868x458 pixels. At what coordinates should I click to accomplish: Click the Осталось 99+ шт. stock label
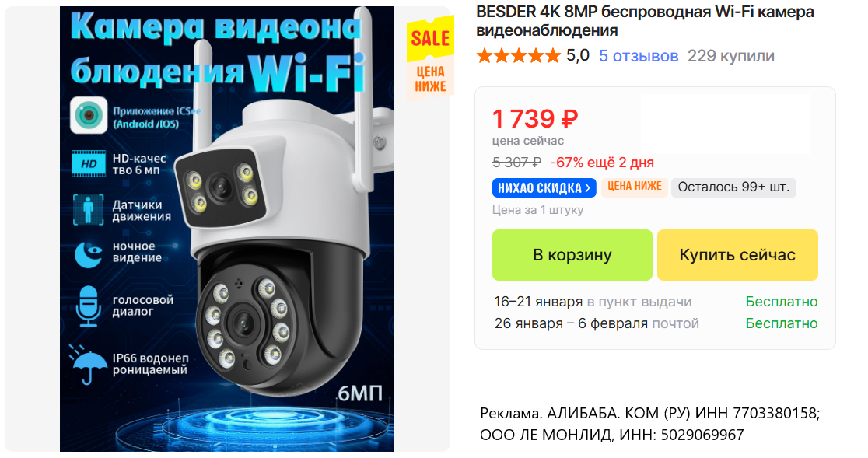click(733, 187)
